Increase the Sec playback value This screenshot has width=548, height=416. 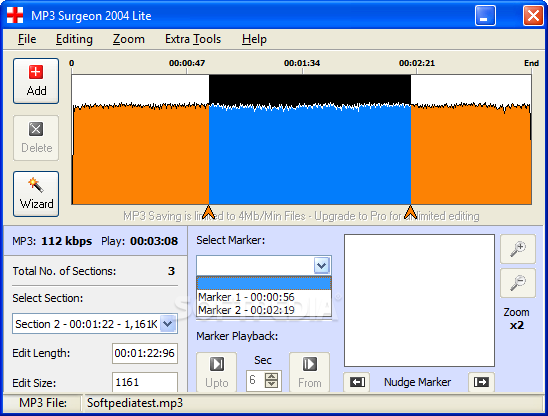[x=272, y=376]
